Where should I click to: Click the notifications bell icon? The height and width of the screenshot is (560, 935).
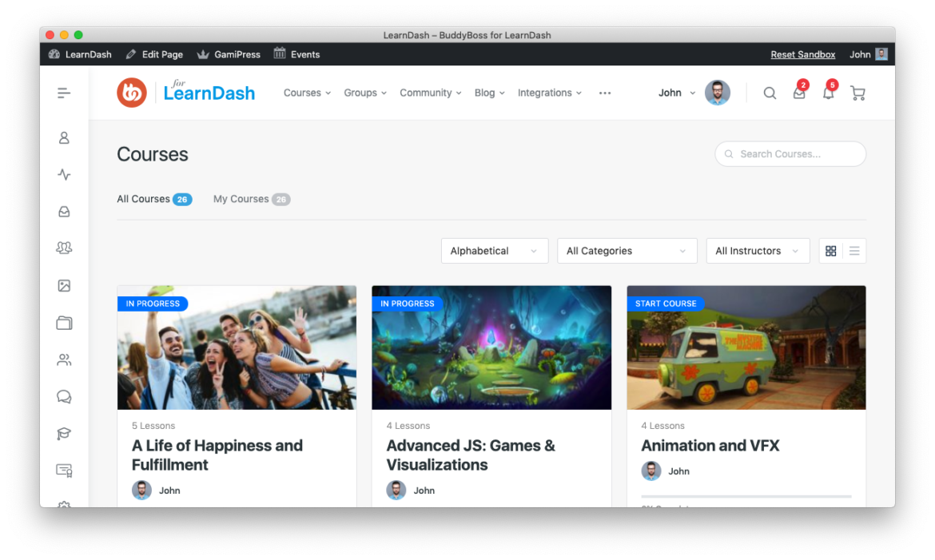(828, 93)
